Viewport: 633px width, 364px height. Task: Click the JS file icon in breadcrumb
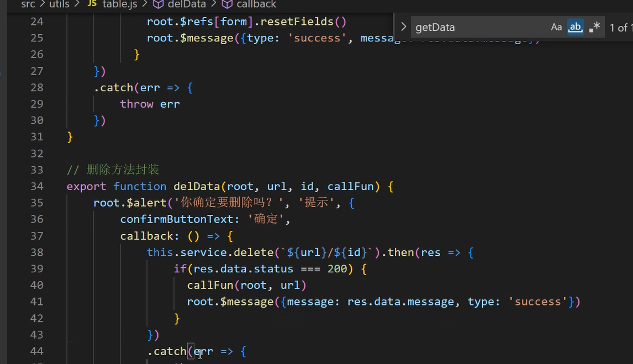click(x=92, y=4)
